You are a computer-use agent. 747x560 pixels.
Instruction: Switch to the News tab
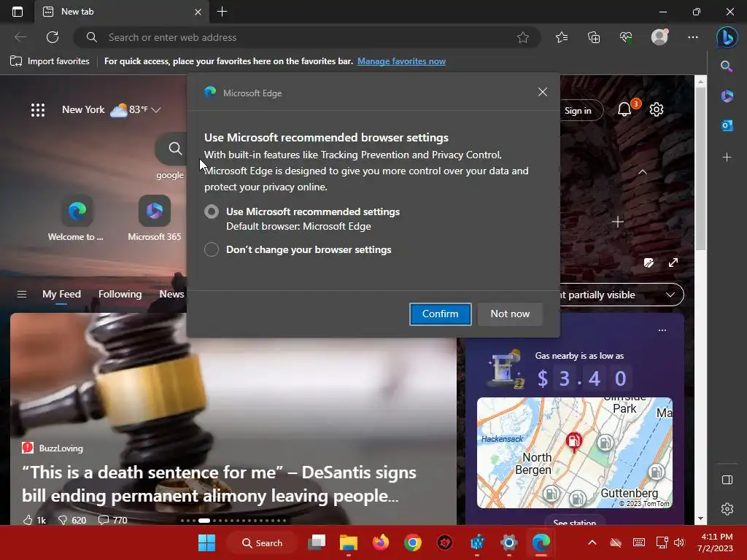point(171,295)
